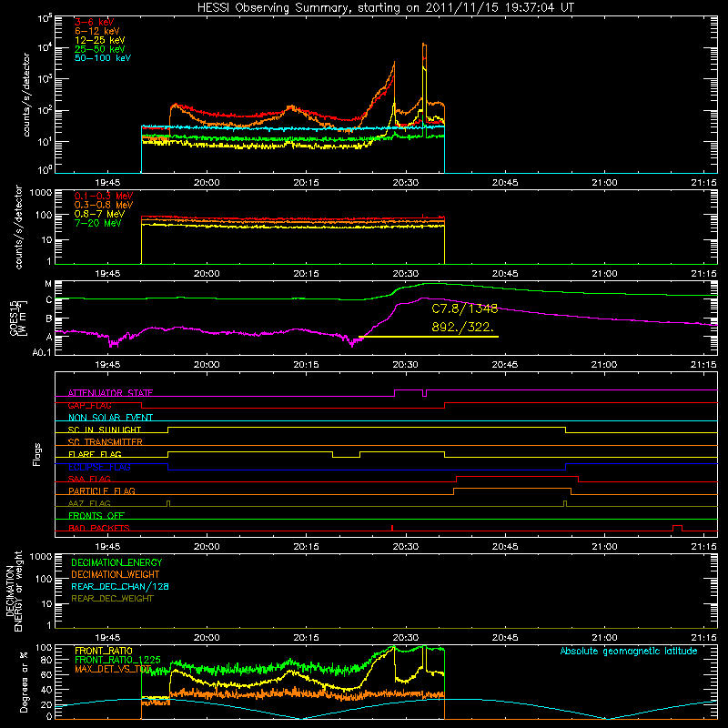Click the DECIMATION_ENERGY legend entry

[x=116, y=562]
